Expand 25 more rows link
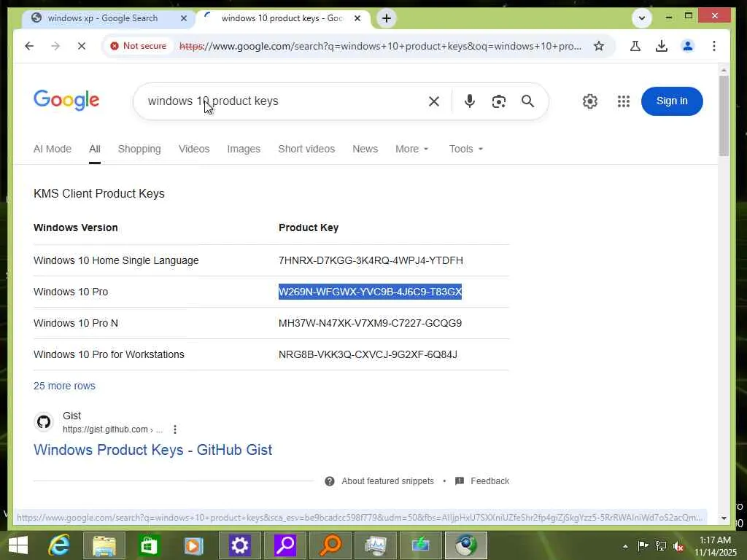 coord(64,386)
